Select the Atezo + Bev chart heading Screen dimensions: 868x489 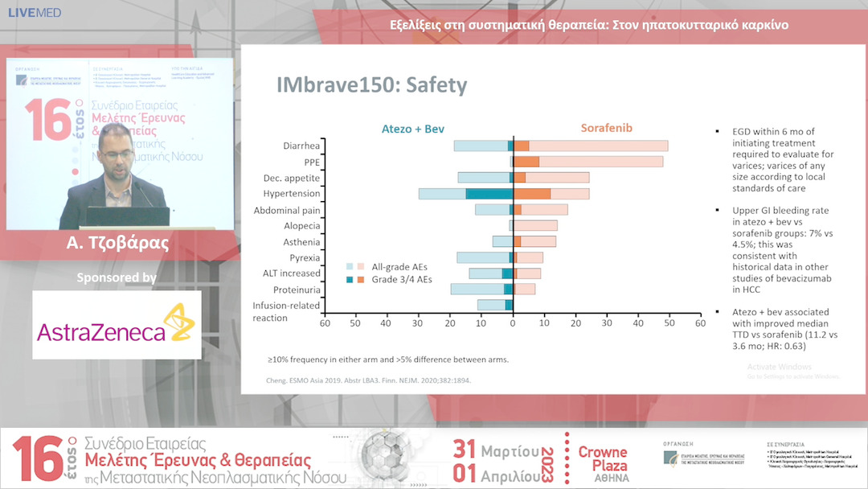tap(411, 129)
